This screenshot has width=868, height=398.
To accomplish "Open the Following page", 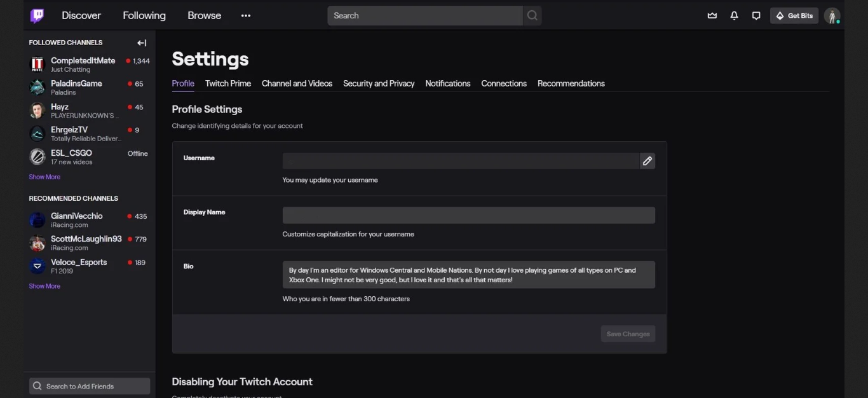I will [x=144, y=15].
